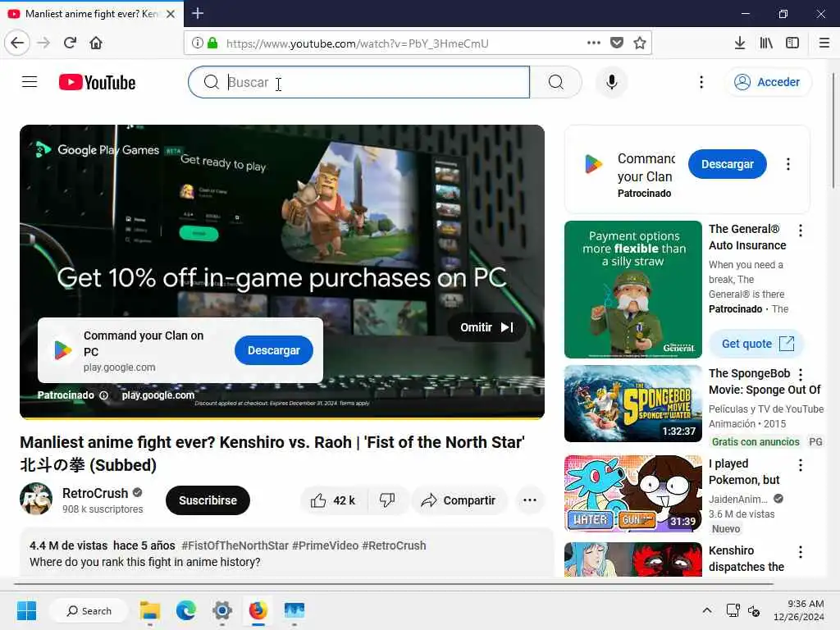Open YouTube hamburger guide menu
840x630 pixels.
tap(30, 82)
